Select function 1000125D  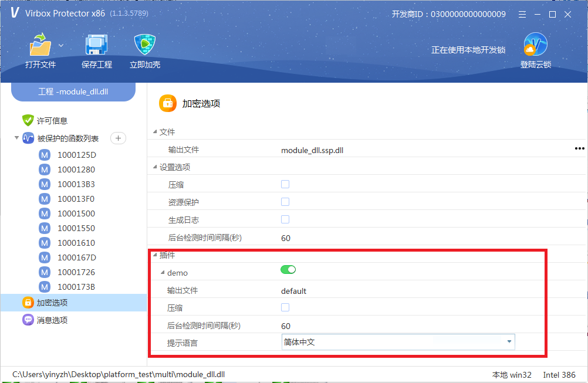(x=77, y=155)
